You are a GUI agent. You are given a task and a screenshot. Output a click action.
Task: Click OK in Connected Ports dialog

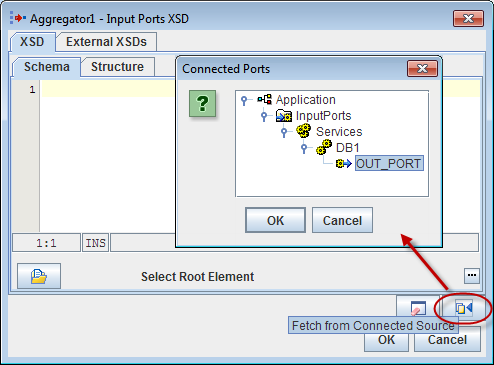click(275, 220)
